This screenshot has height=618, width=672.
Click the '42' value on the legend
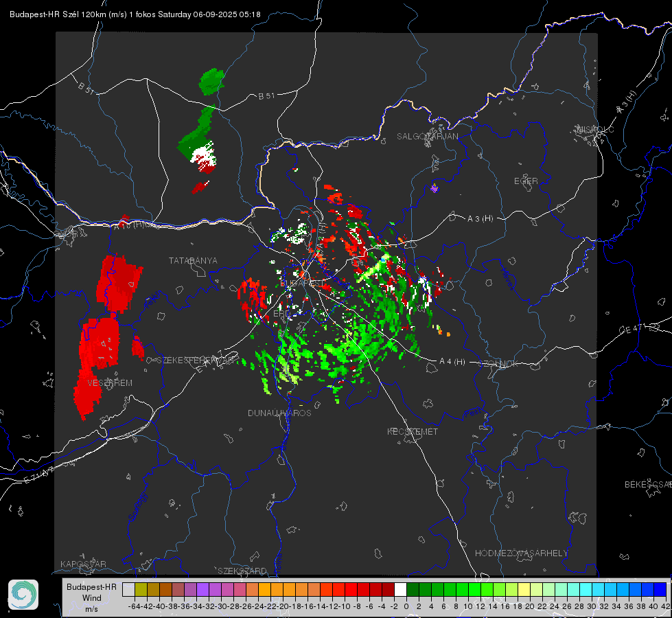(665, 606)
